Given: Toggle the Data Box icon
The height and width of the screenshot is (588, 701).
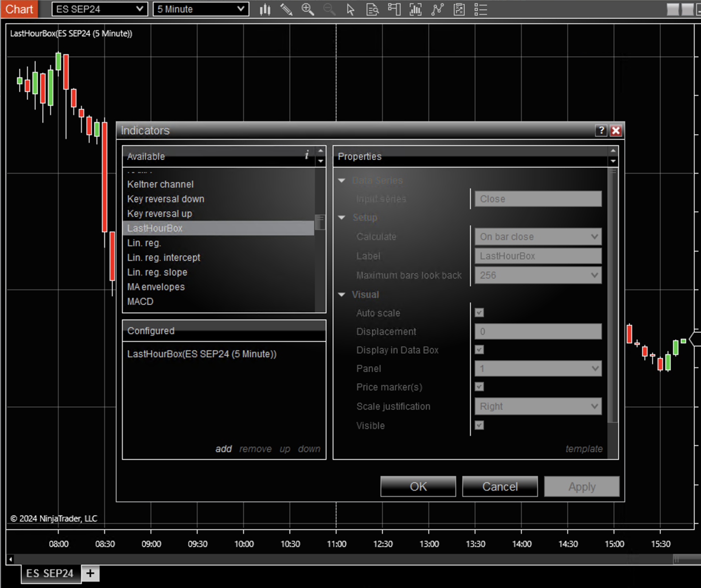Looking at the screenshot, I should tap(373, 9).
